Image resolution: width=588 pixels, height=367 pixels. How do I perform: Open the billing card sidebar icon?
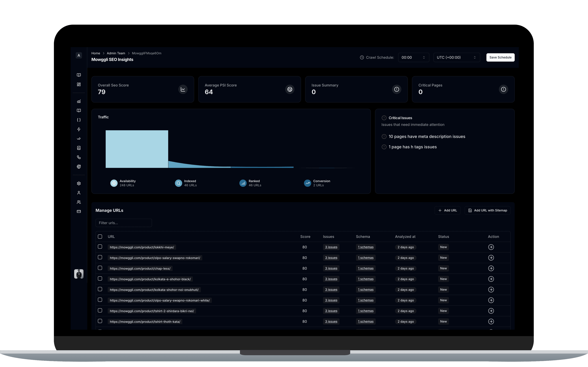coord(79,211)
